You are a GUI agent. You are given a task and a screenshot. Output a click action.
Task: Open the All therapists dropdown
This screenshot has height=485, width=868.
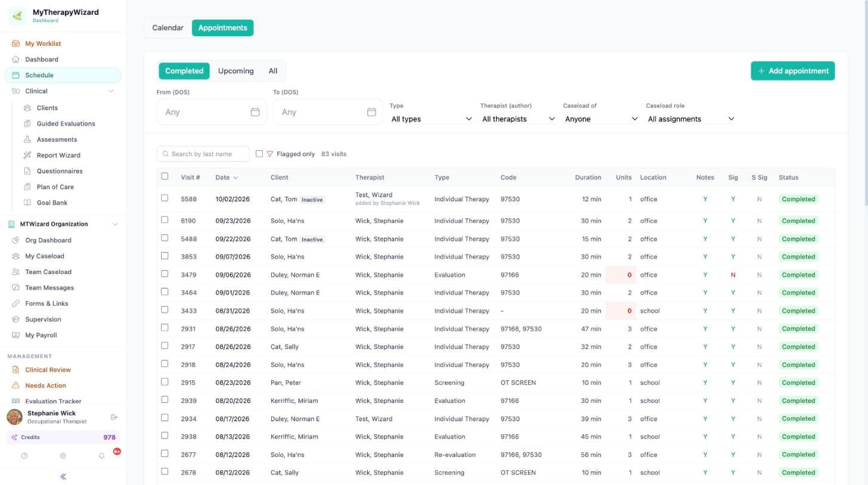[x=518, y=119]
